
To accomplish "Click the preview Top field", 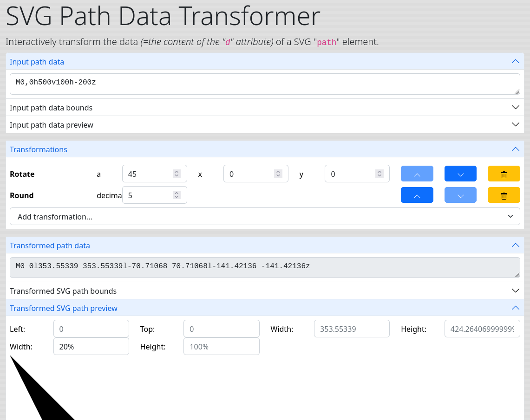I will (x=222, y=329).
